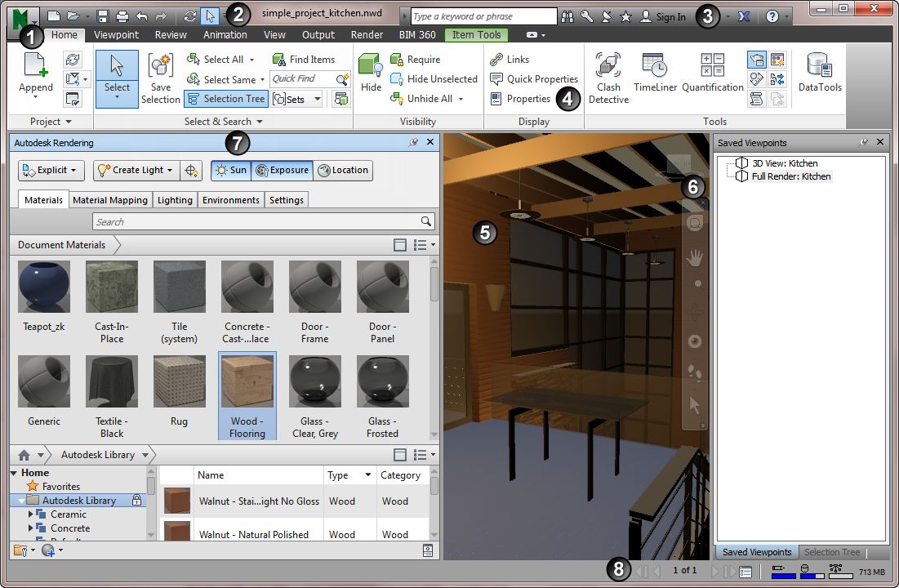Open the Material Mapping tab

(x=110, y=200)
